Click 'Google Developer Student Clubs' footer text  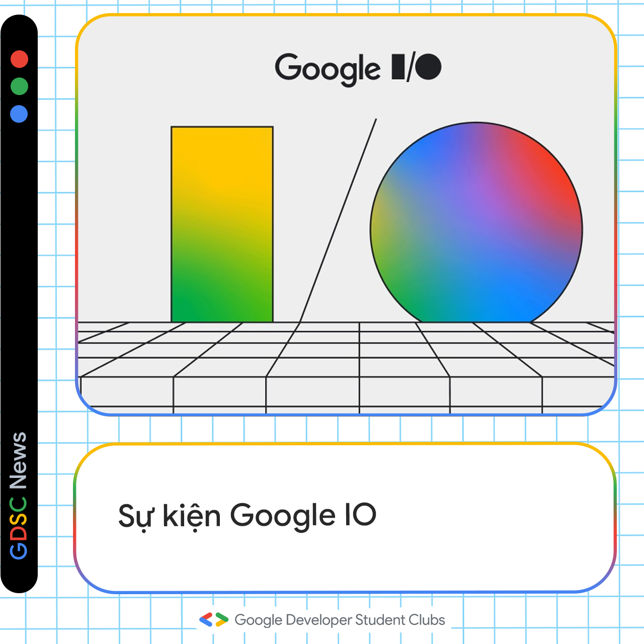(340, 620)
